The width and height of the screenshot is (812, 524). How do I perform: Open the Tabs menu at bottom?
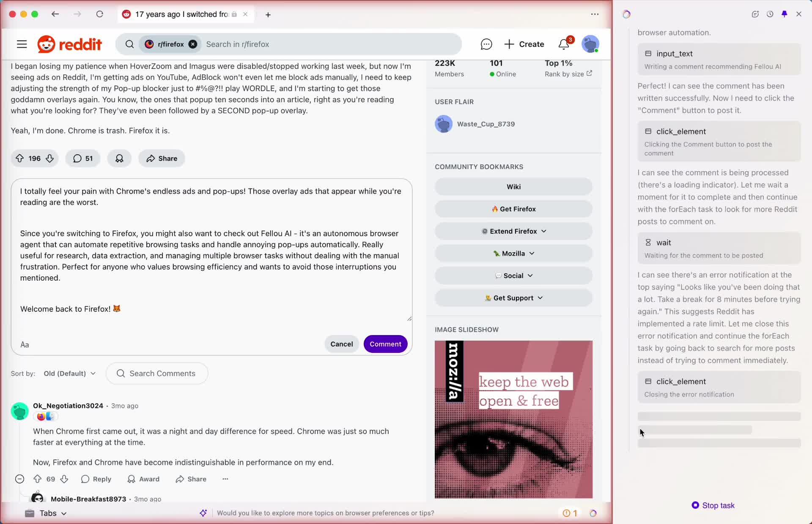click(47, 513)
